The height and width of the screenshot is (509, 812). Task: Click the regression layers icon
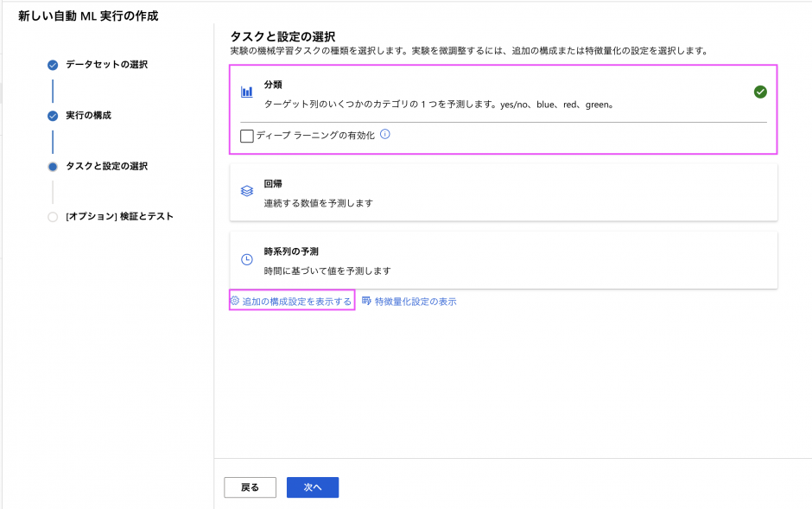click(x=247, y=191)
